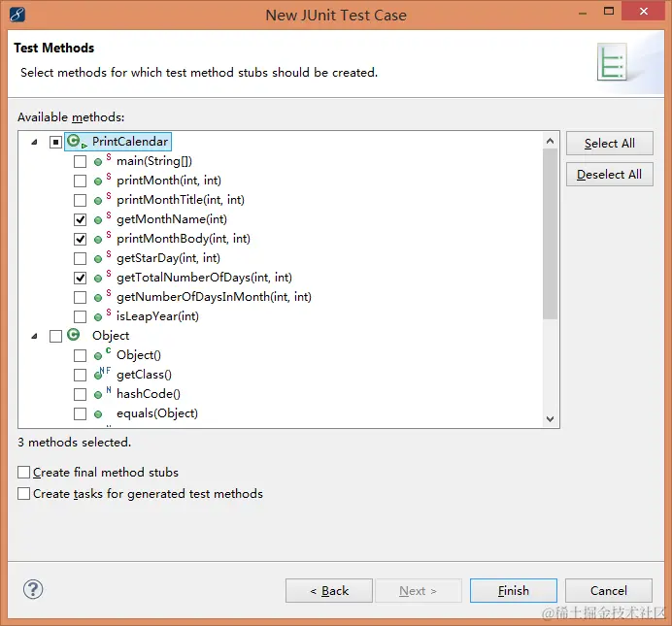Click the native final icon beside getClass()
The height and width of the screenshot is (626, 672).
(x=102, y=374)
